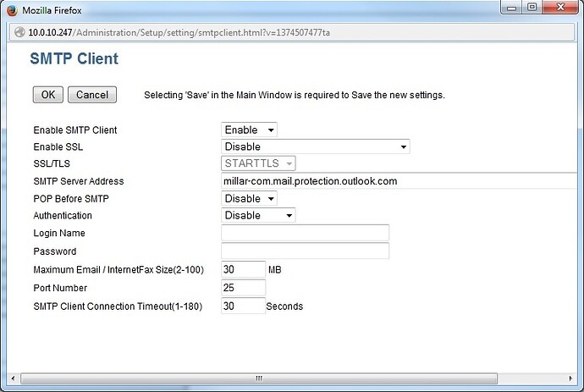Click the Save reminder note text
This screenshot has width=584, height=392.
[x=295, y=95]
